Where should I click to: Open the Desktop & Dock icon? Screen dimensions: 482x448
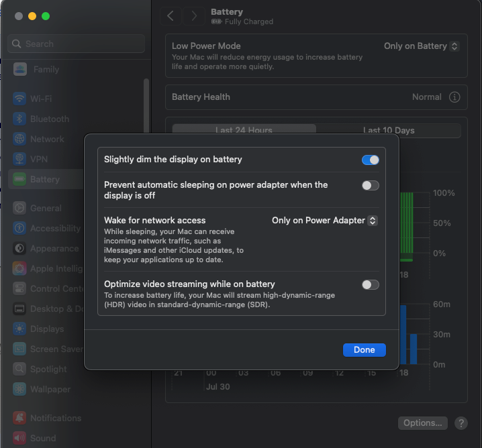click(19, 309)
